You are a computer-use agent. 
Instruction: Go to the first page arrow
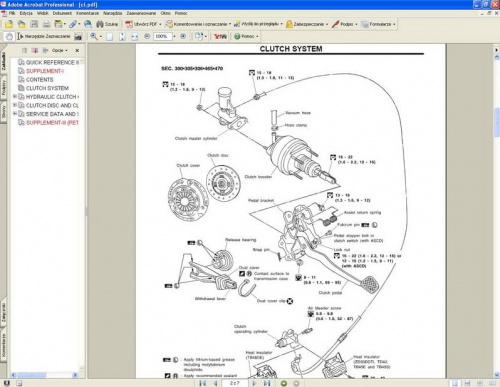tap(202, 383)
